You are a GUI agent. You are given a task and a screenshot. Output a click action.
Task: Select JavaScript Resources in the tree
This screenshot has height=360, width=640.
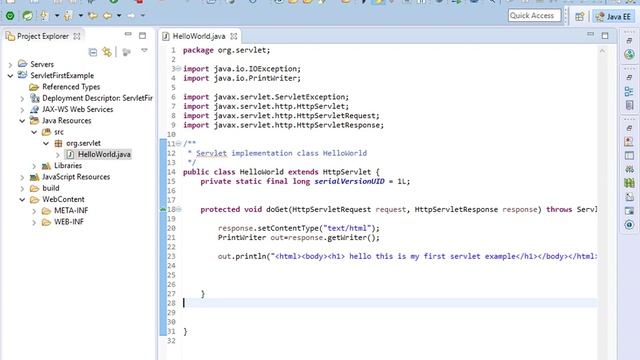(x=76, y=177)
